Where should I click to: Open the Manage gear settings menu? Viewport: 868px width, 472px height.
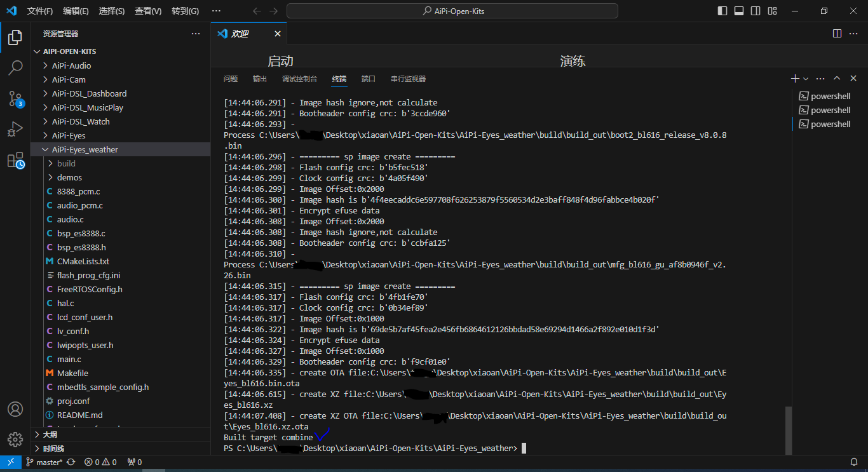pyautogui.click(x=15, y=440)
